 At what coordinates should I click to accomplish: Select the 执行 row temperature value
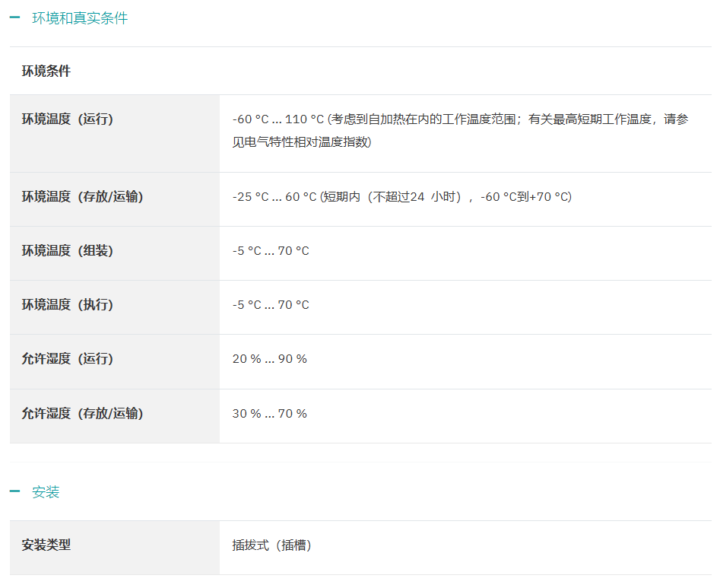tap(271, 304)
